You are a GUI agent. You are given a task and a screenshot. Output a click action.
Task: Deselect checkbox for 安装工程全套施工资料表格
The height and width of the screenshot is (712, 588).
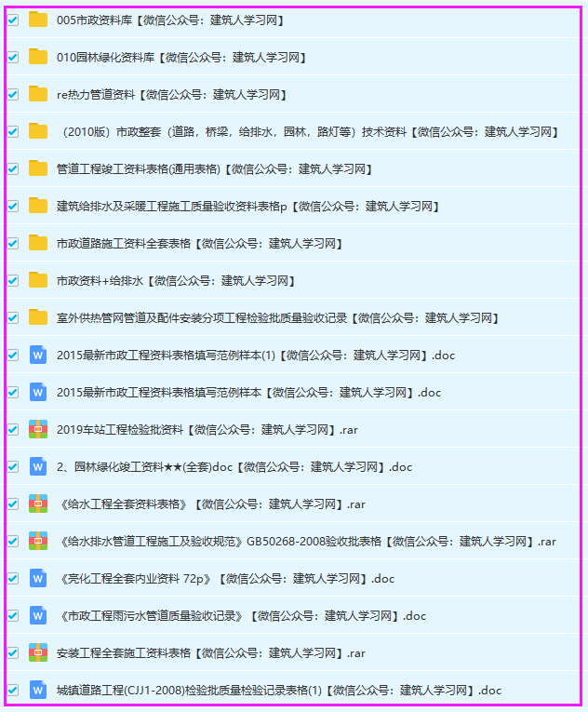(x=13, y=653)
